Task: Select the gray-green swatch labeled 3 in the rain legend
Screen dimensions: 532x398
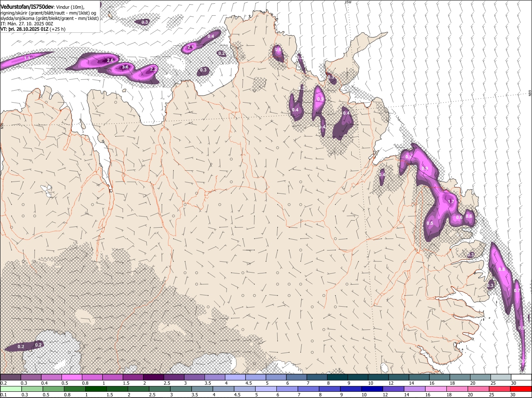Action: tap(180, 389)
